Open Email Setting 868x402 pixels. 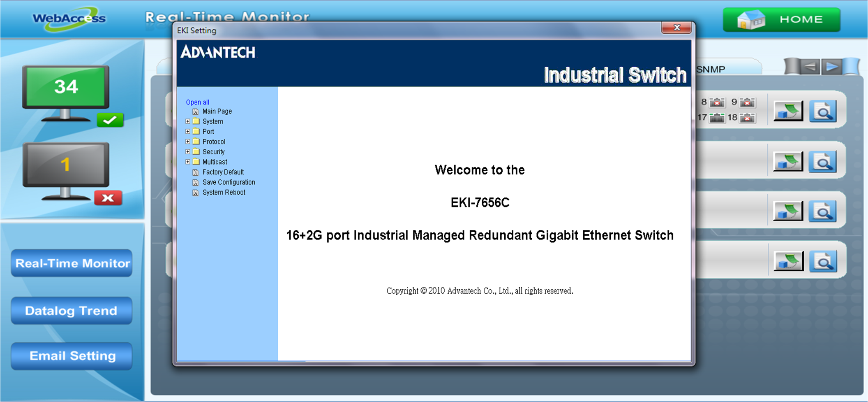(72, 356)
